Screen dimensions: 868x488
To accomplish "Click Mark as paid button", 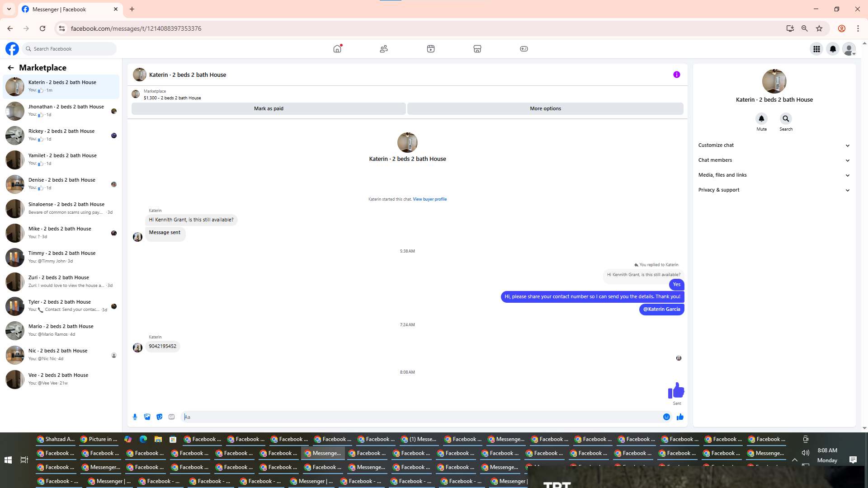I will coord(269,108).
